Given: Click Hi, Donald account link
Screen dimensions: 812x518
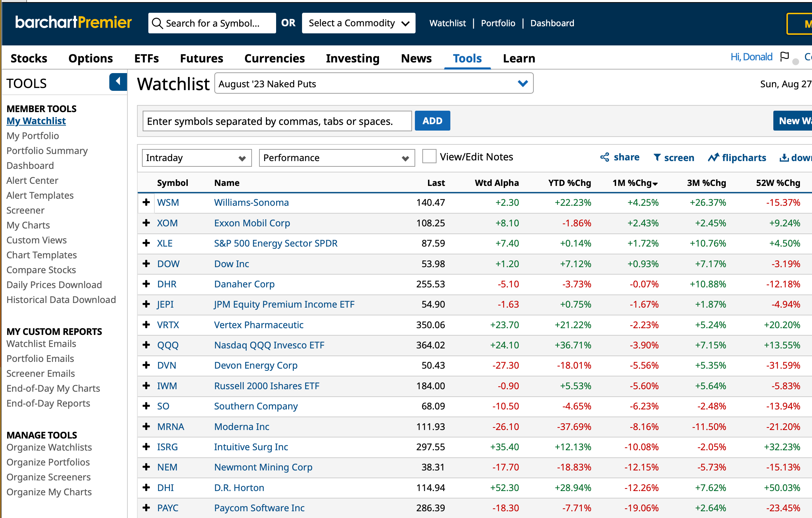Looking at the screenshot, I should tap(751, 57).
